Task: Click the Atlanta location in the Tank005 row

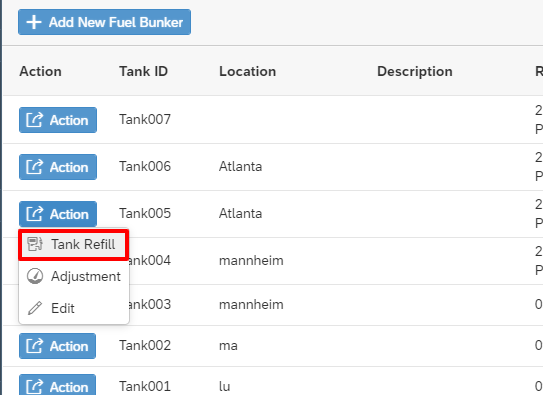Action: [x=240, y=214]
